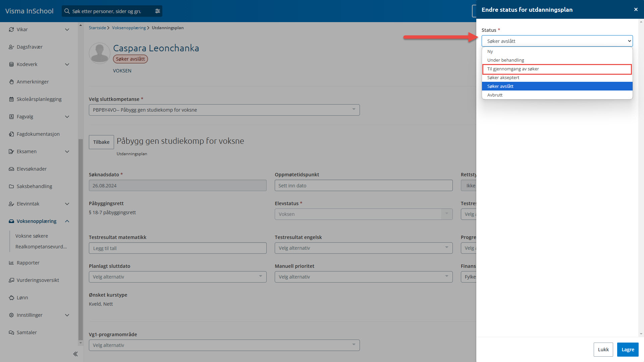Go to Startside breadcrumb link
The width and height of the screenshot is (644, 362).
(97, 28)
